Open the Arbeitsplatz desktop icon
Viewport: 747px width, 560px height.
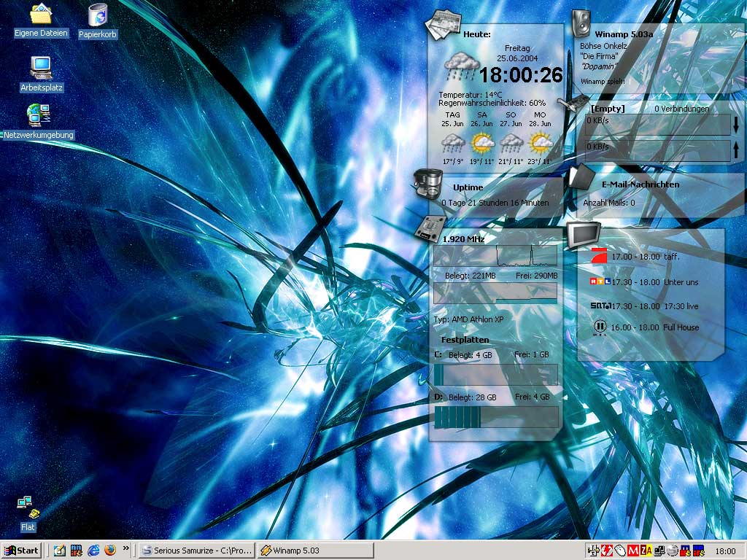41,69
